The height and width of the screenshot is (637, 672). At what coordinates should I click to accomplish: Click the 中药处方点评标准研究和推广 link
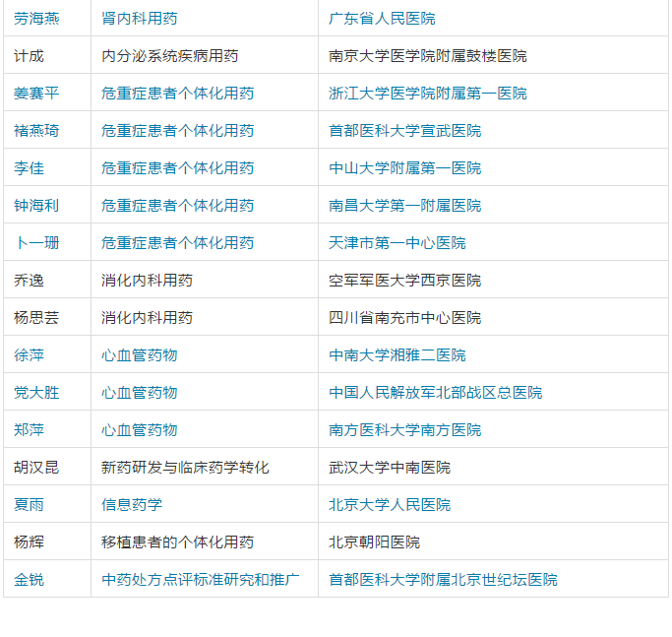[x=201, y=579]
